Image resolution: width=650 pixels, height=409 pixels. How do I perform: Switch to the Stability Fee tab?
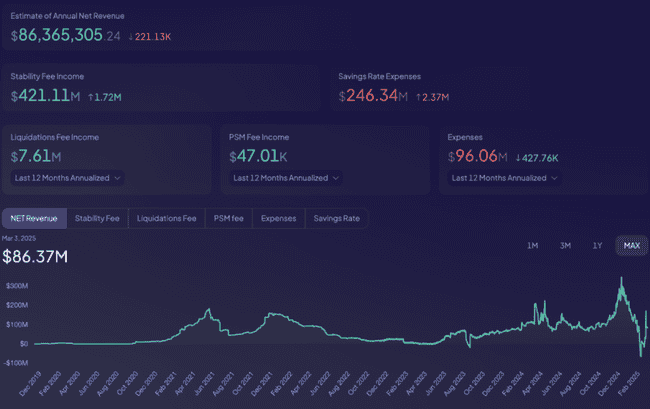[x=97, y=218]
